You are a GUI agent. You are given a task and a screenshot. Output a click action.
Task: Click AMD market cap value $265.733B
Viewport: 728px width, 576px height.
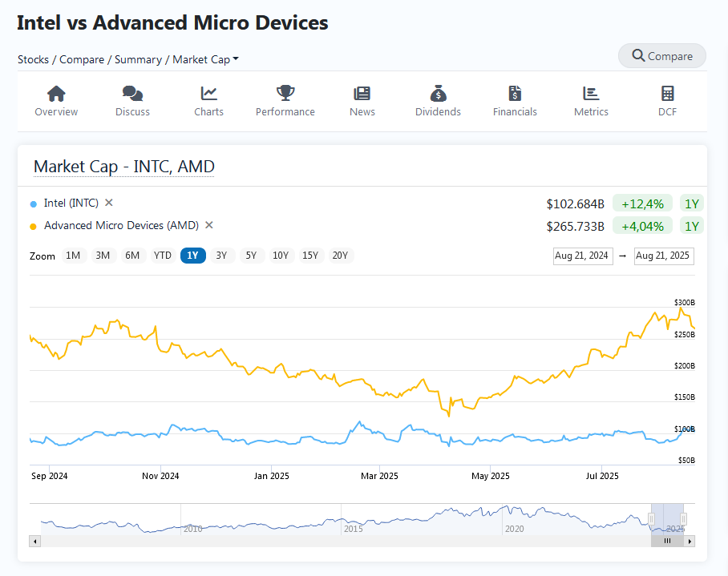pyautogui.click(x=575, y=227)
